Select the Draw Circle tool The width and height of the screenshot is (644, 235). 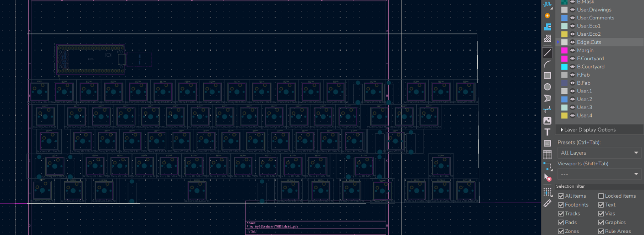click(x=547, y=87)
